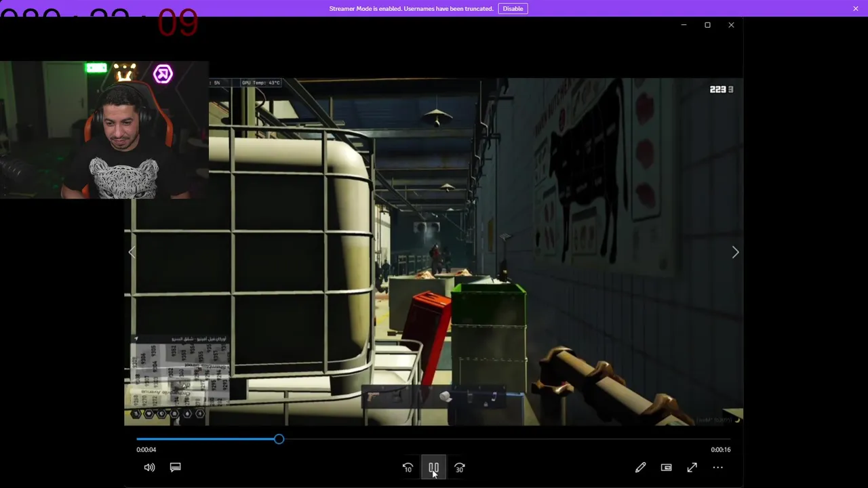The height and width of the screenshot is (488, 868).
Task: Open the captions and subtitles menu
Action: point(175,468)
